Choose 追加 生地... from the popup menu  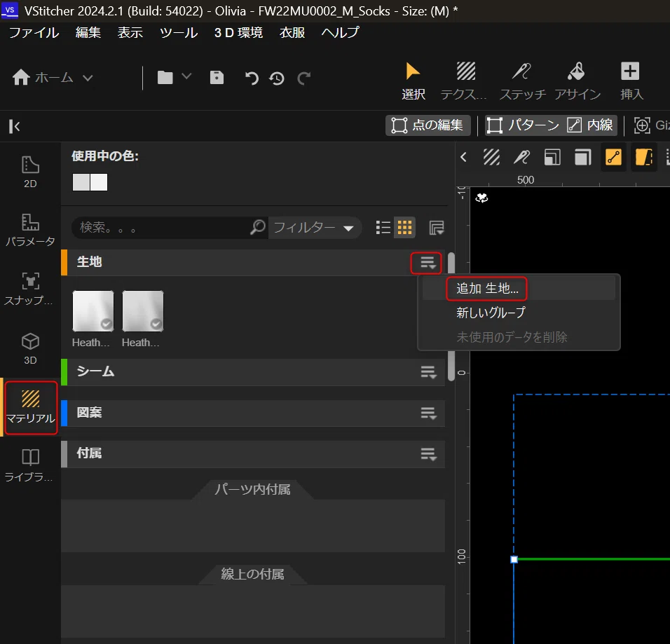pos(519,289)
